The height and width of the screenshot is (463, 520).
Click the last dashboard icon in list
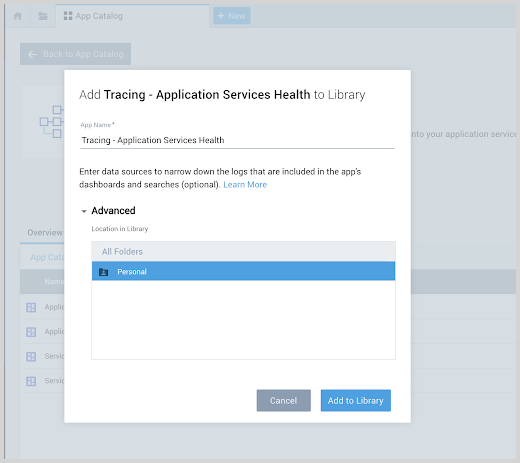[31, 381]
